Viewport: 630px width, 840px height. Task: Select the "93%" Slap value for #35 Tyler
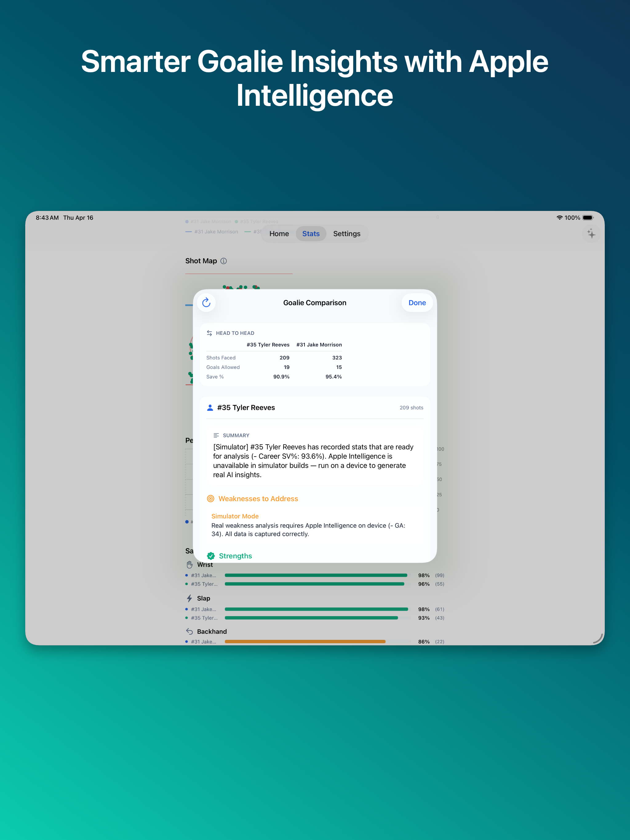424,618
